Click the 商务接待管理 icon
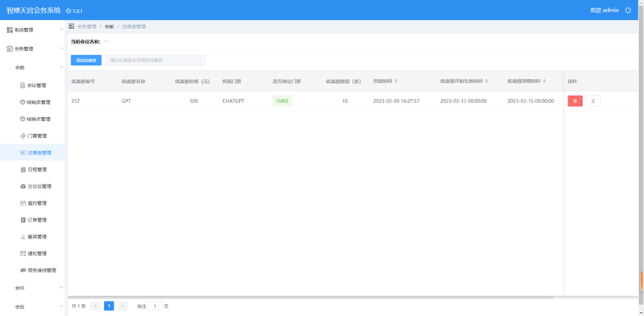Image resolution: width=644 pixels, height=316 pixels. (23, 270)
